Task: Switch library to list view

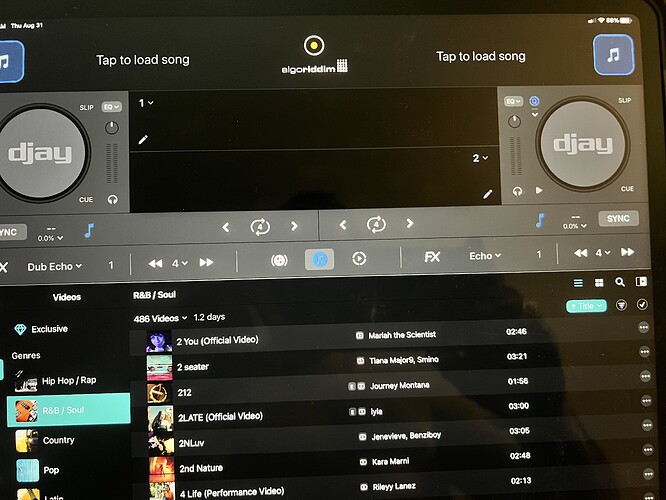Action: click(x=578, y=283)
